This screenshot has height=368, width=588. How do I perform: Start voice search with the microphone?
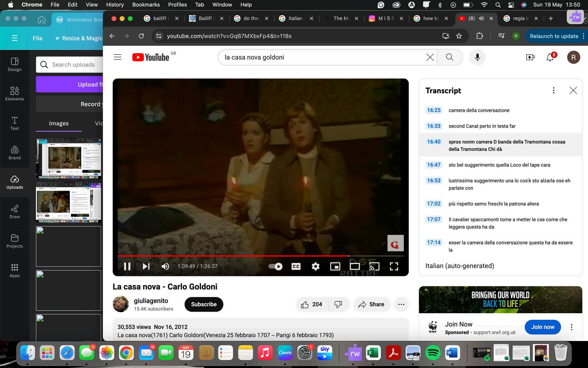477,57
